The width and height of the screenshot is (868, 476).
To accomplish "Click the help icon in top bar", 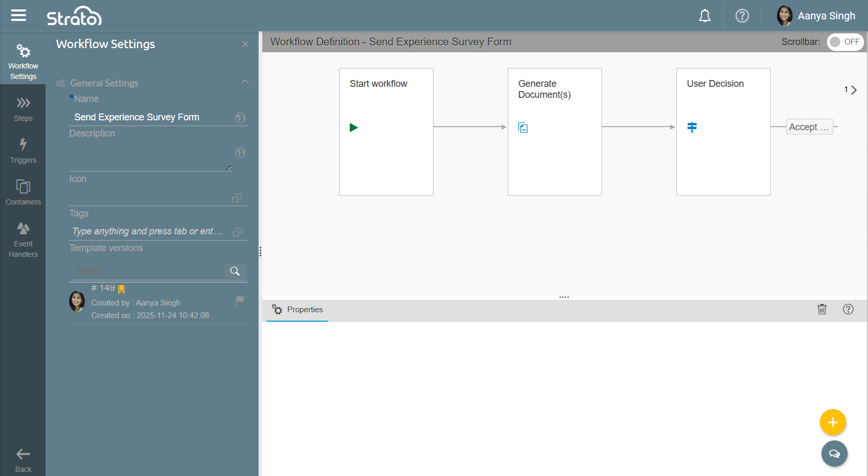I will (x=742, y=16).
